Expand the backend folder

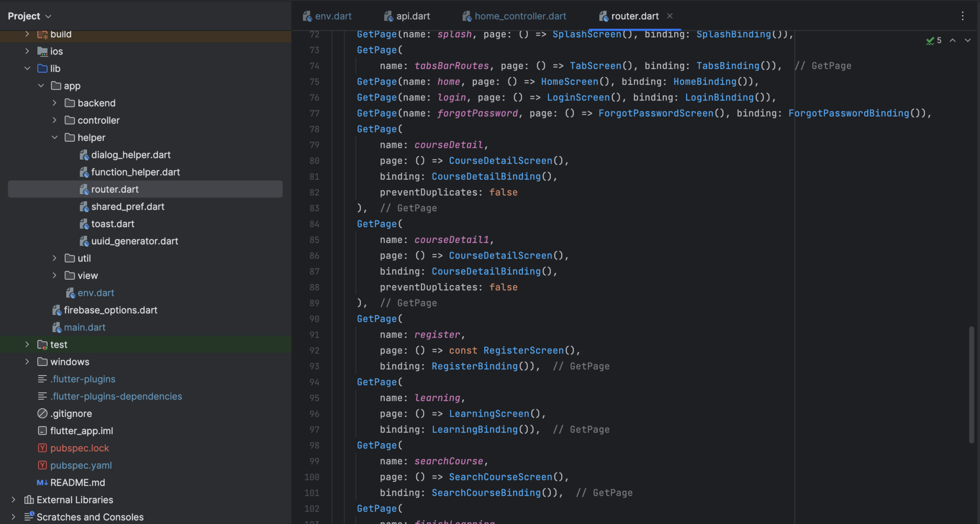[55, 103]
